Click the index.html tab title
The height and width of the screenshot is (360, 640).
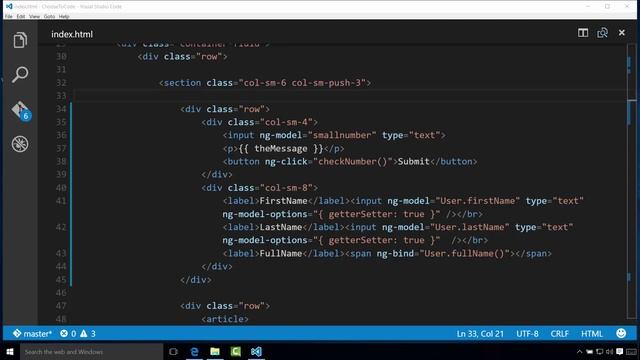point(72,34)
